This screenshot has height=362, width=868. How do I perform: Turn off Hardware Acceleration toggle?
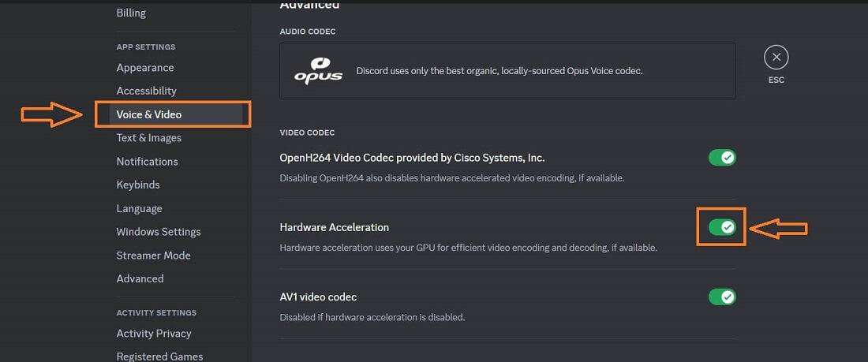point(722,227)
